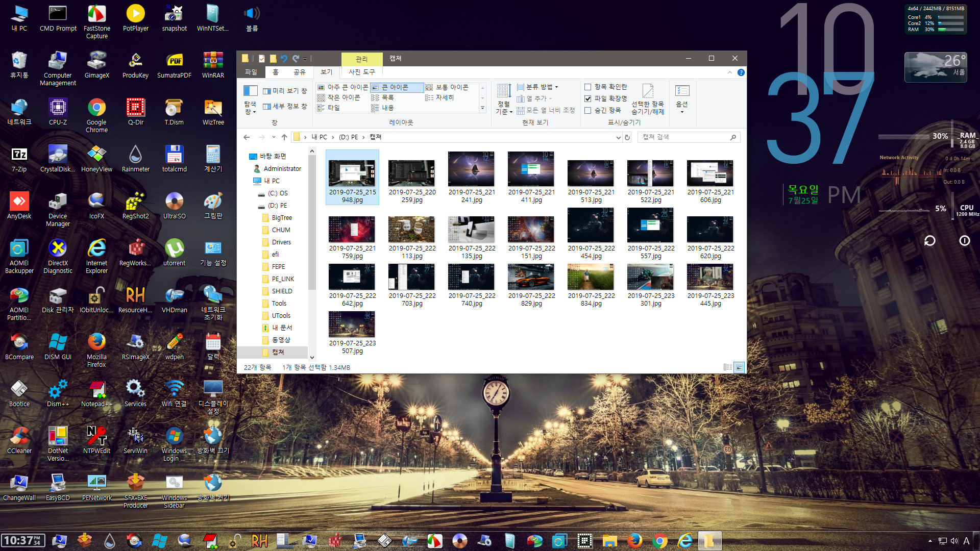This screenshot has height=551, width=980.
Task: Click the Chrome icon in taskbar
Action: coord(659,540)
